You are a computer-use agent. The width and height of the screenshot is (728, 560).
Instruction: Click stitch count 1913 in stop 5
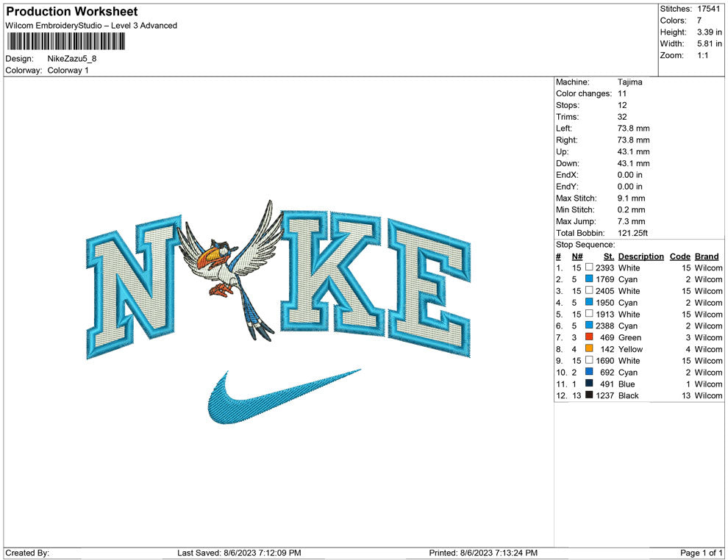click(x=605, y=314)
